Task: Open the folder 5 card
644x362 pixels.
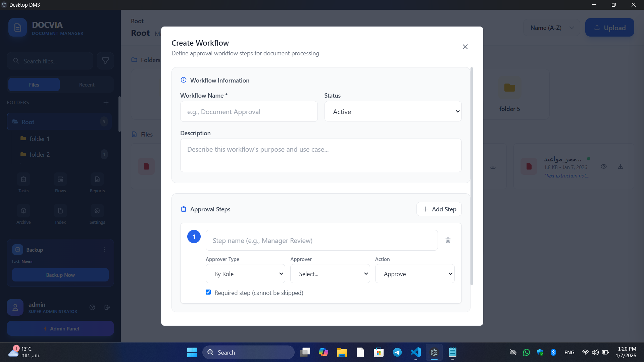Action: (x=509, y=95)
